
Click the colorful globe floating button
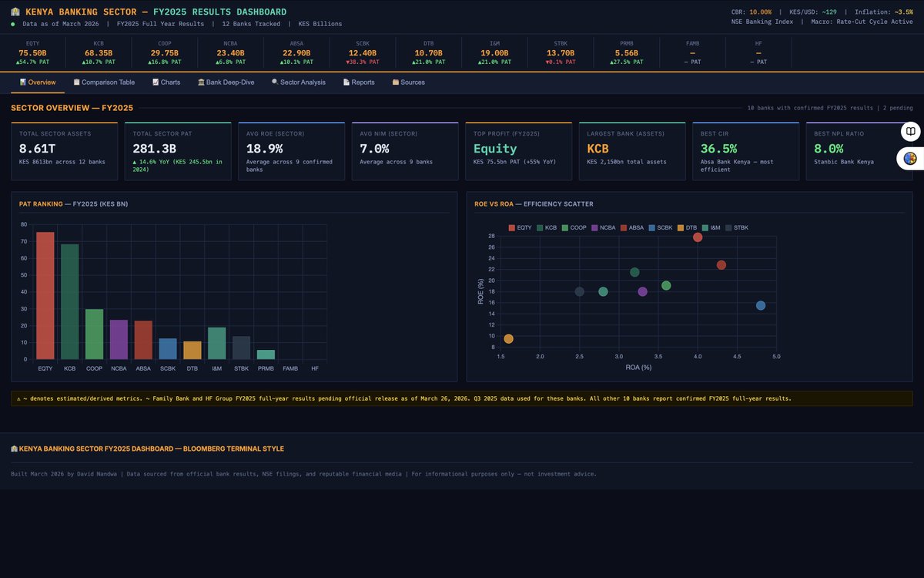911,159
